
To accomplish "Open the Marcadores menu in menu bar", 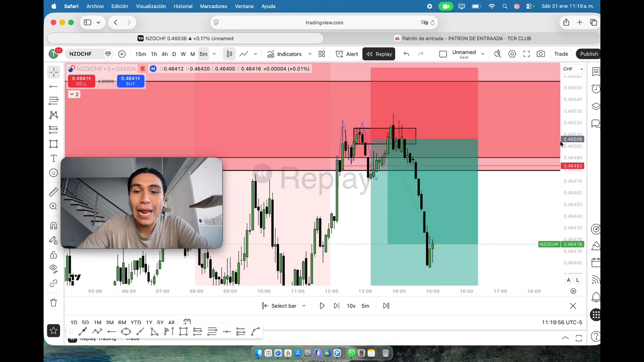I will (213, 6).
